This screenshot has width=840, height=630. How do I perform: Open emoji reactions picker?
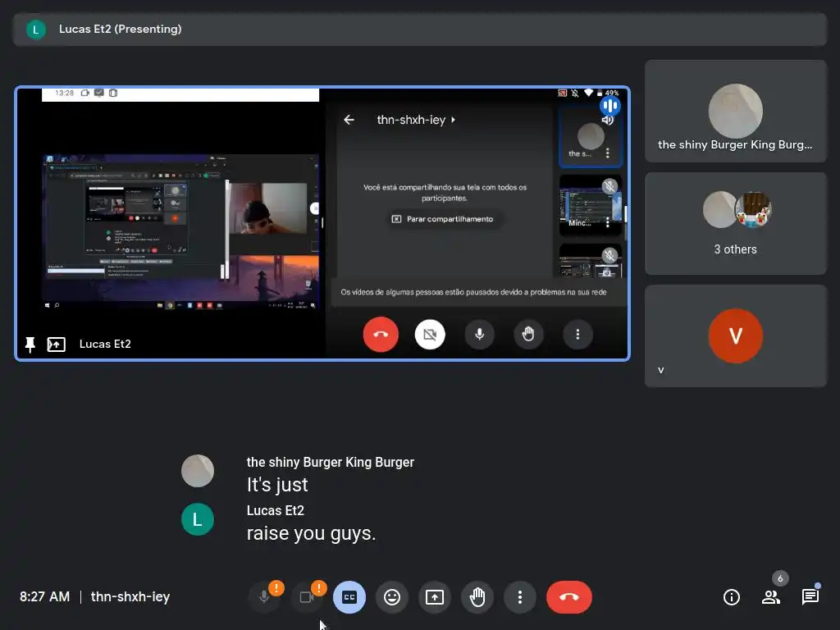pos(392,597)
